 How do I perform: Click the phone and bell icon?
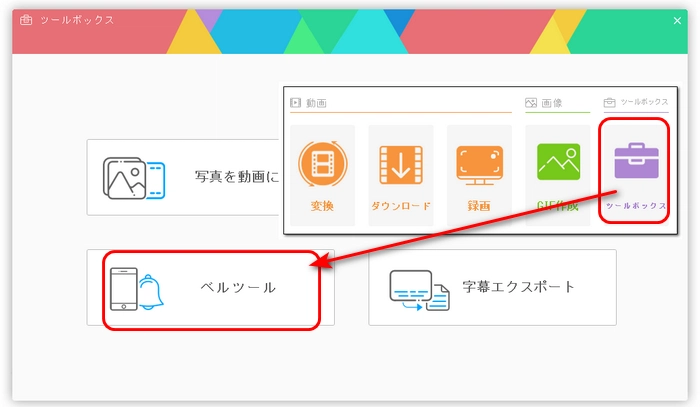(137, 289)
